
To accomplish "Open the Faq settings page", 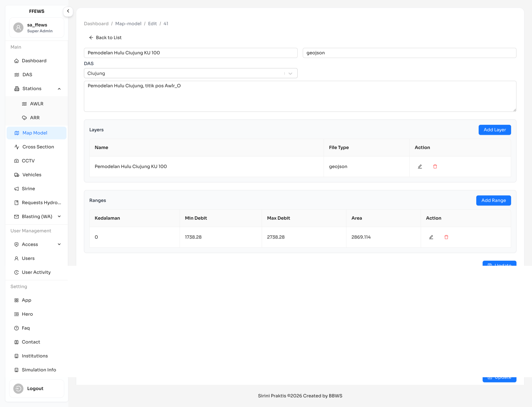I will [37, 328].
